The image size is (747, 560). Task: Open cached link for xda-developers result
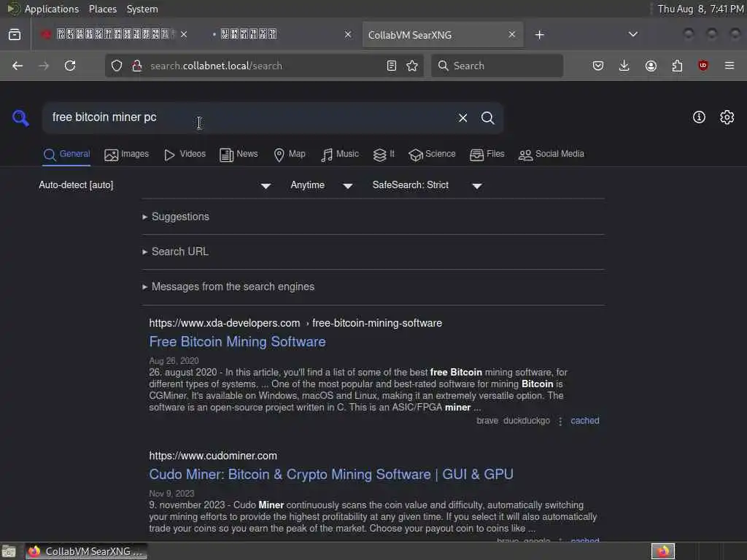click(x=585, y=421)
